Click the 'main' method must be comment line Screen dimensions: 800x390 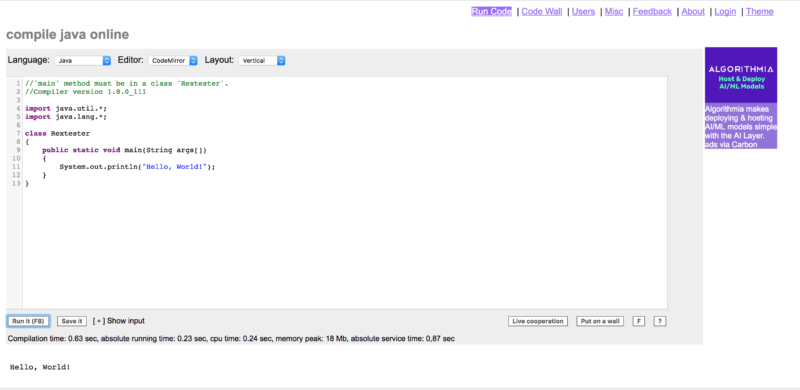tap(127, 83)
